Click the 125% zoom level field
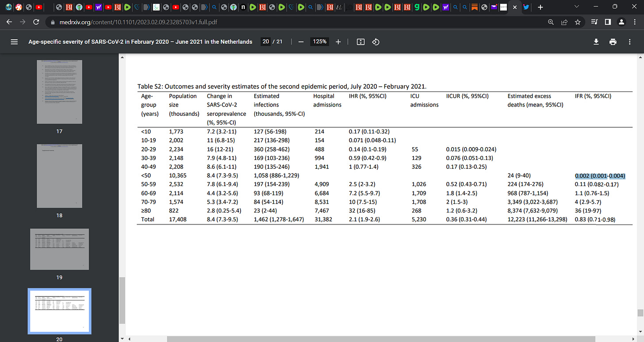644x342 pixels. pyautogui.click(x=320, y=42)
